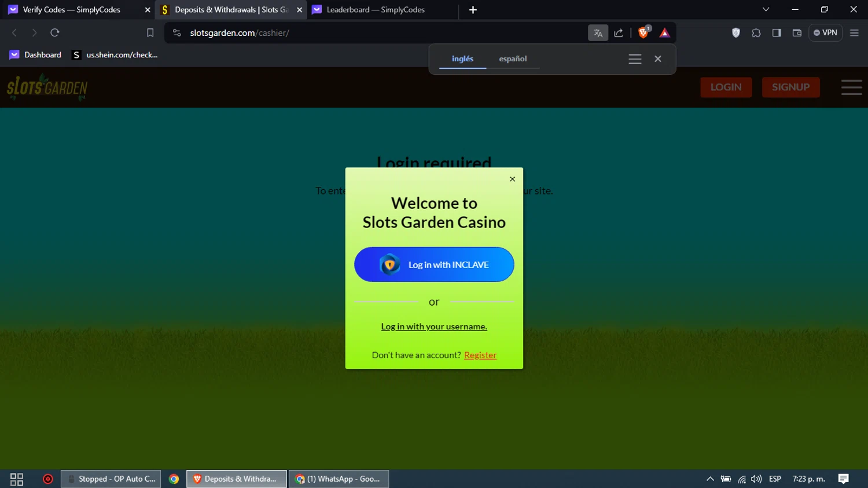Open Deposits & Withdra... taskbar item

click(x=237, y=479)
